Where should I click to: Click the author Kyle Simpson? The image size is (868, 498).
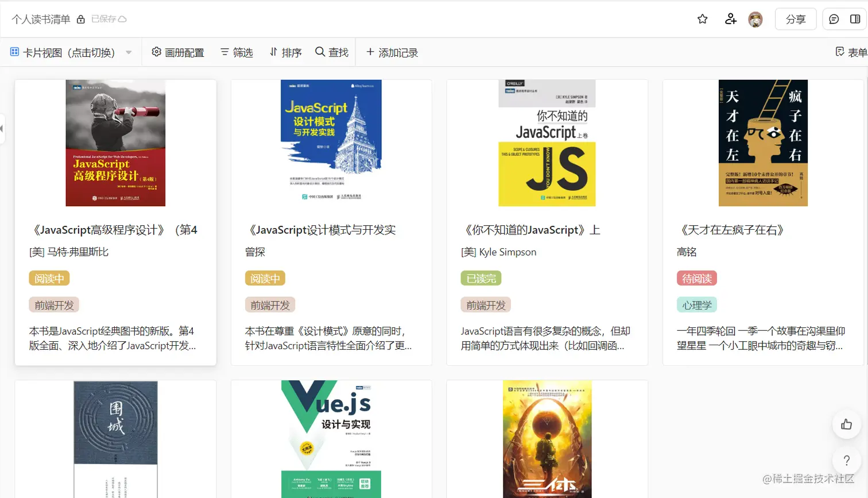coord(499,252)
